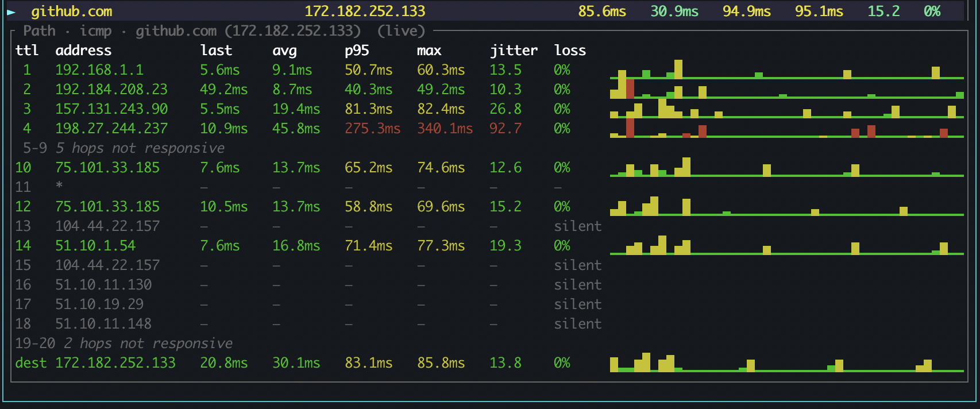Viewport: 980px width, 409px height.
Task: Select hop 198.27.244.237
Action: tap(111, 129)
